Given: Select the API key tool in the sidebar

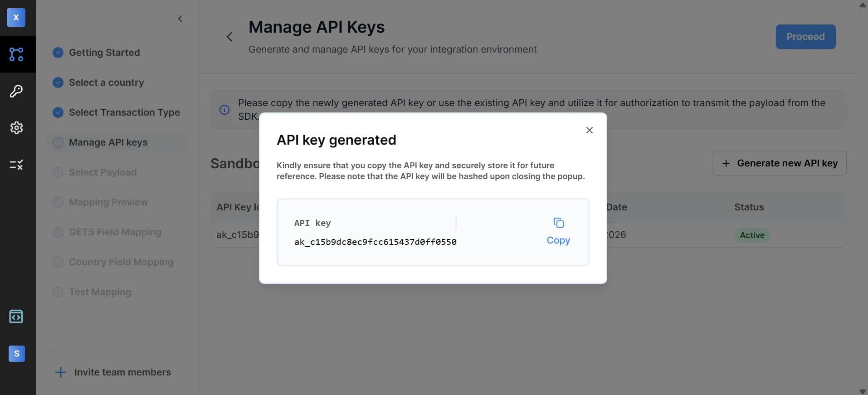Looking at the screenshot, I should pyautogui.click(x=16, y=92).
